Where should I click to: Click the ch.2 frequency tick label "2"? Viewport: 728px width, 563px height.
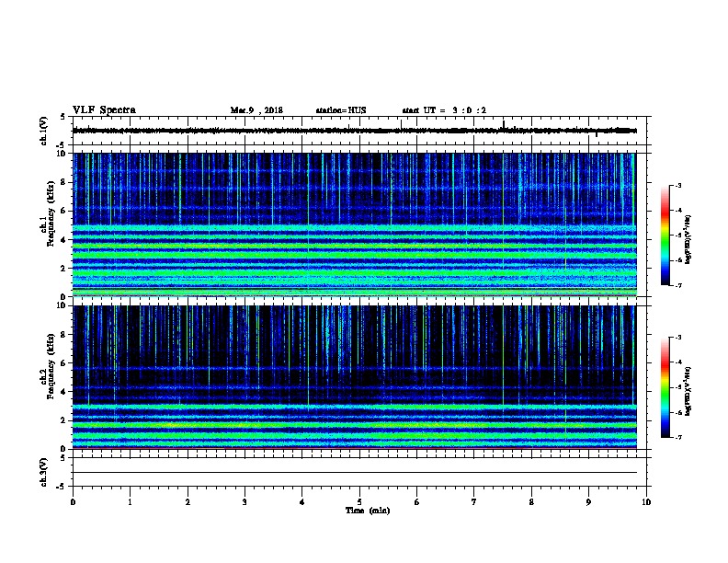tap(64, 420)
